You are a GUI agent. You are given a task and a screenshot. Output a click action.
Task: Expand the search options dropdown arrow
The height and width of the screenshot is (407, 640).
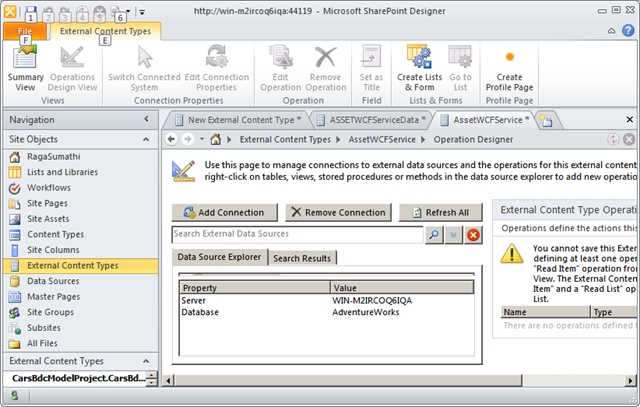(x=453, y=235)
